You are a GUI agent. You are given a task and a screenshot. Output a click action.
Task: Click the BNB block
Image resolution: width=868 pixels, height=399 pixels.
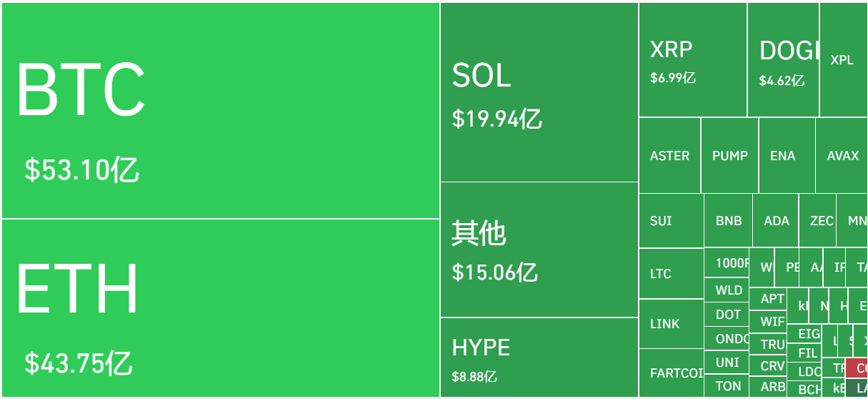[728, 221]
